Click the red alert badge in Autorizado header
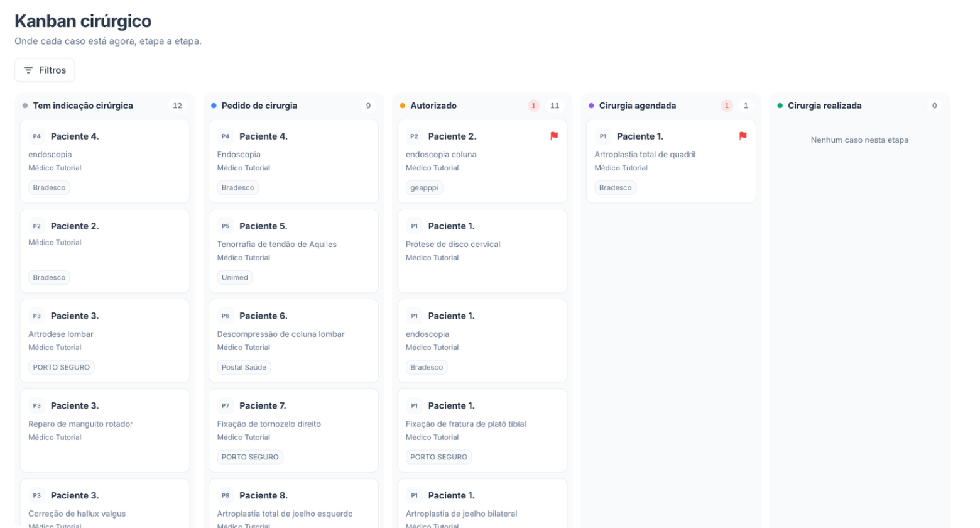The height and width of the screenshot is (528, 980). 533,106
